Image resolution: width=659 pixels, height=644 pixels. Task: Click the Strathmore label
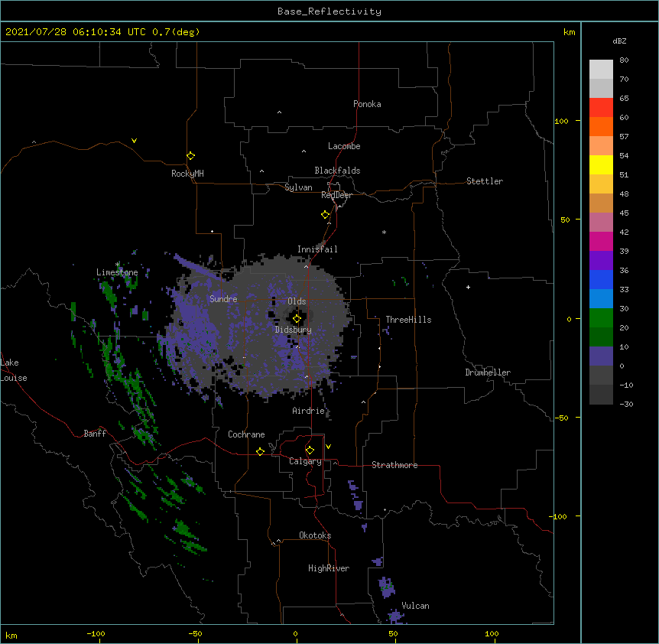point(394,465)
